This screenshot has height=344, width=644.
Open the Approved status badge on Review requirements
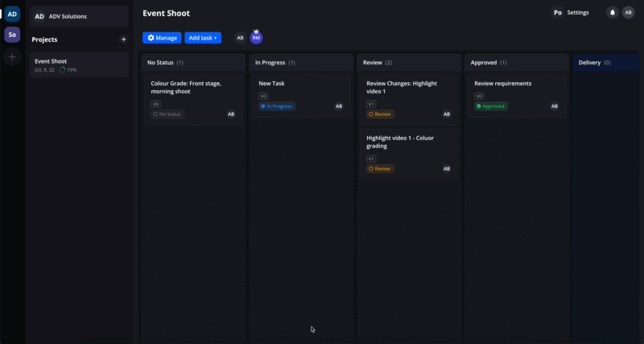[491, 106]
